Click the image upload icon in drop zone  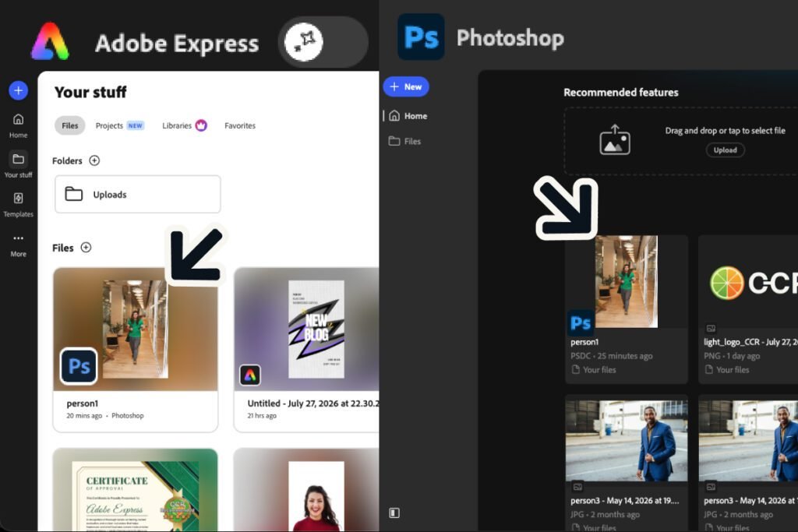click(615, 140)
